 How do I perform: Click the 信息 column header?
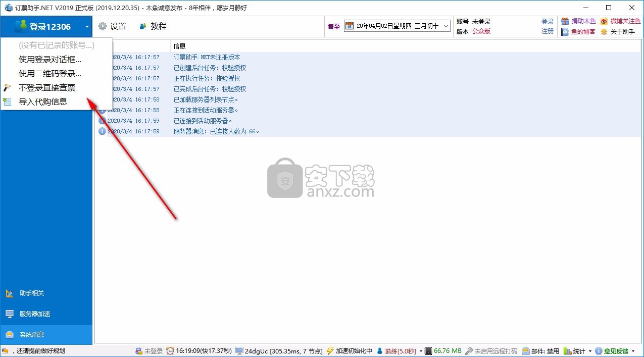[x=179, y=46]
